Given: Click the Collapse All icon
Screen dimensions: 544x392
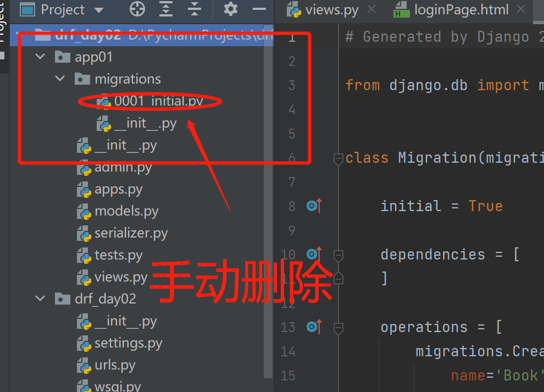Looking at the screenshot, I should click(195, 9).
